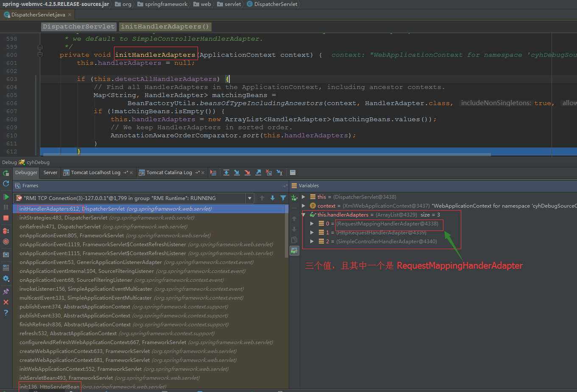577x392 pixels.
Task: Open help via the question mark icon
Action: tap(6, 313)
